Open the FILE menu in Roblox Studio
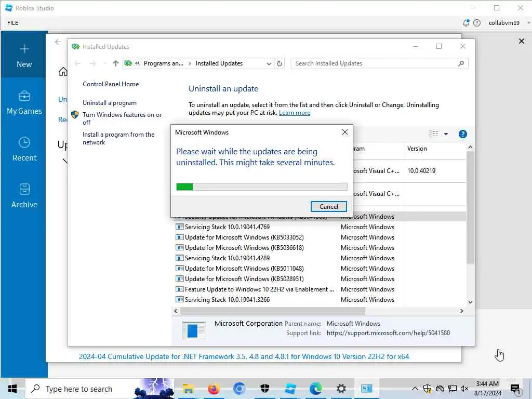The height and width of the screenshot is (399, 532). 13,23
